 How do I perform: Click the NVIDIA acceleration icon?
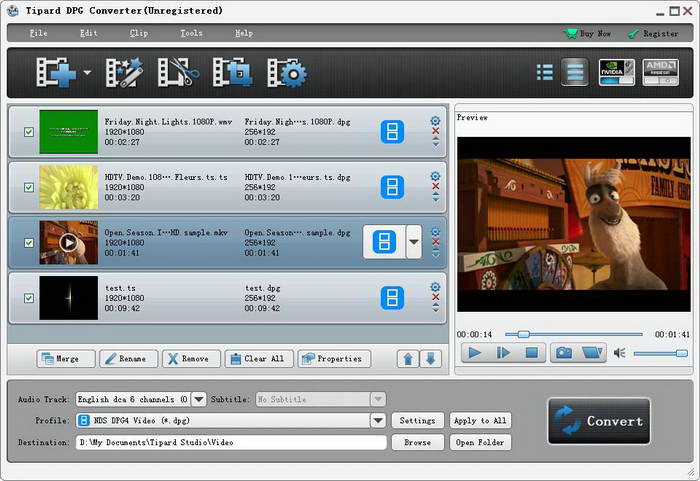[616, 73]
